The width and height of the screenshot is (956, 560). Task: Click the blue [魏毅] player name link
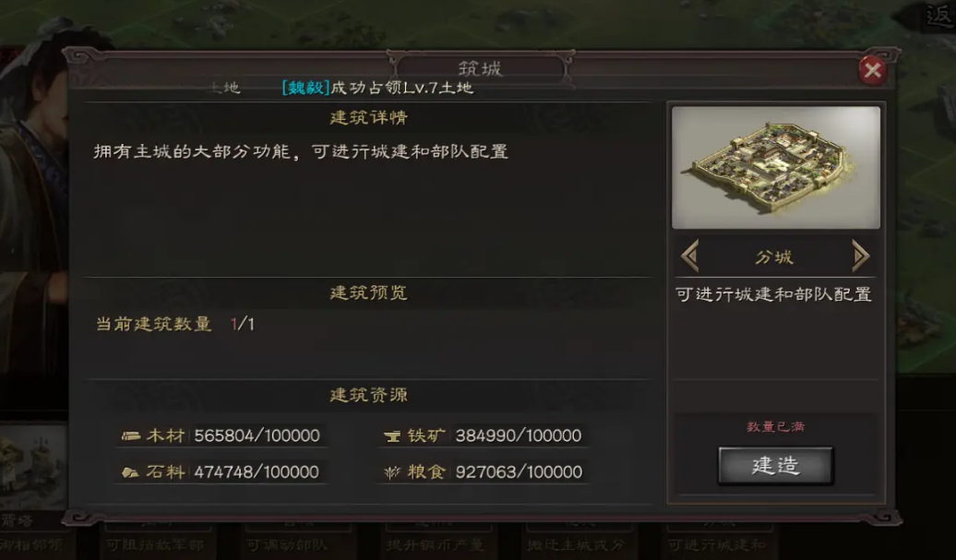tap(305, 88)
